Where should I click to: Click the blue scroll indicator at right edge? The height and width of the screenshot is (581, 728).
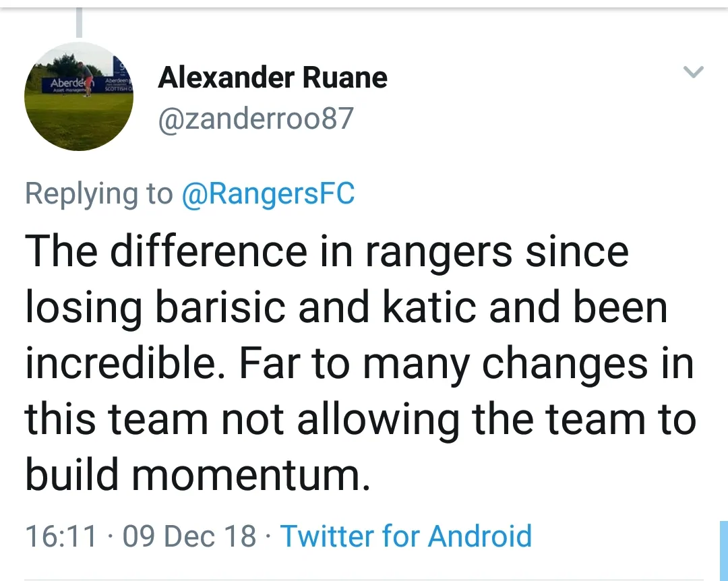[x=724, y=550]
